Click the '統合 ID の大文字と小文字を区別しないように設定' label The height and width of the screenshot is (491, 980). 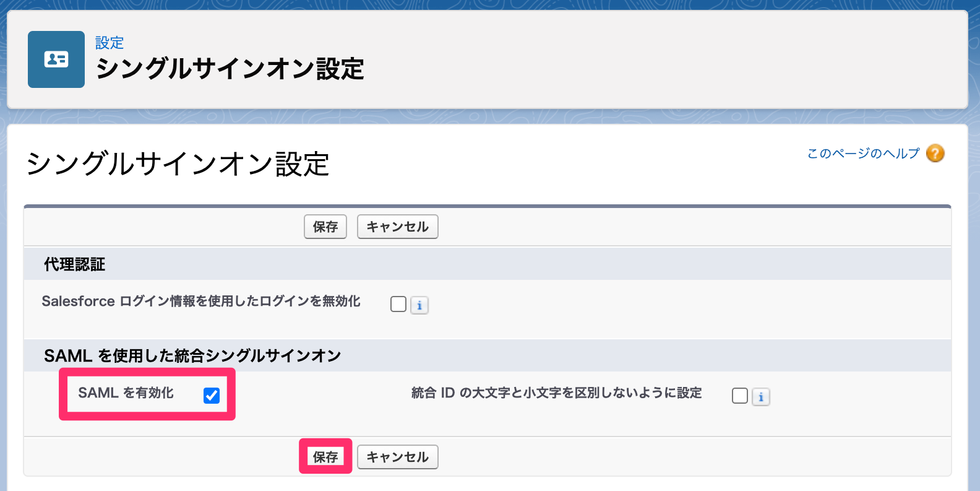coord(556,393)
